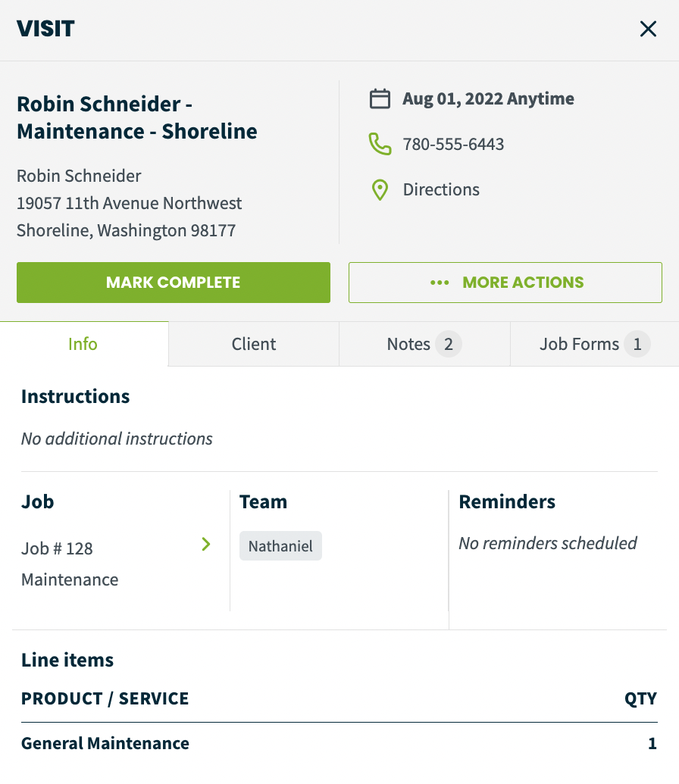Open Job # 128 via the green chevron
Screen dimensions: 679x784
click(205, 544)
